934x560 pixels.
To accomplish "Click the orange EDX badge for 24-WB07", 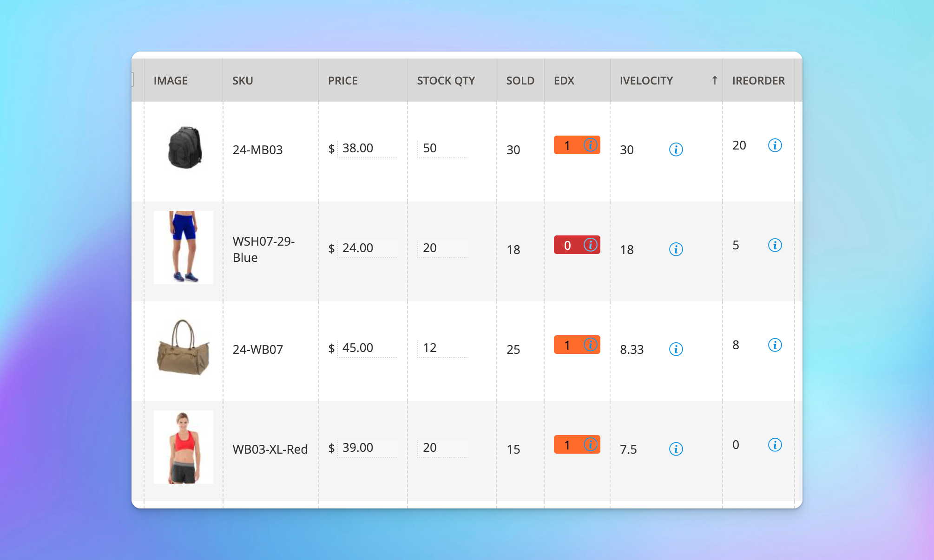I will pyautogui.click(x=577, y=345).
